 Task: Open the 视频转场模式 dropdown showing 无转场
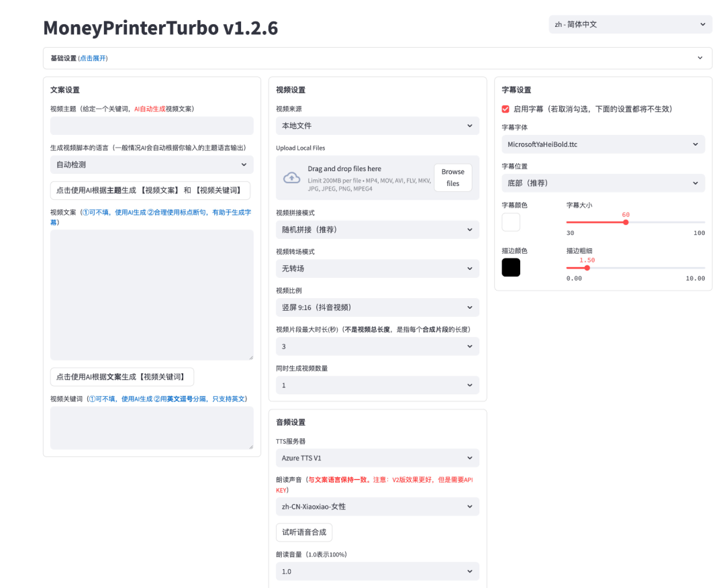[x=377, y=268]
